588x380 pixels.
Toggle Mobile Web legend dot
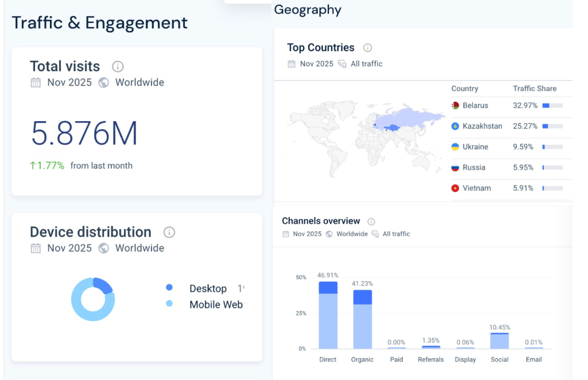pos(169,304)
